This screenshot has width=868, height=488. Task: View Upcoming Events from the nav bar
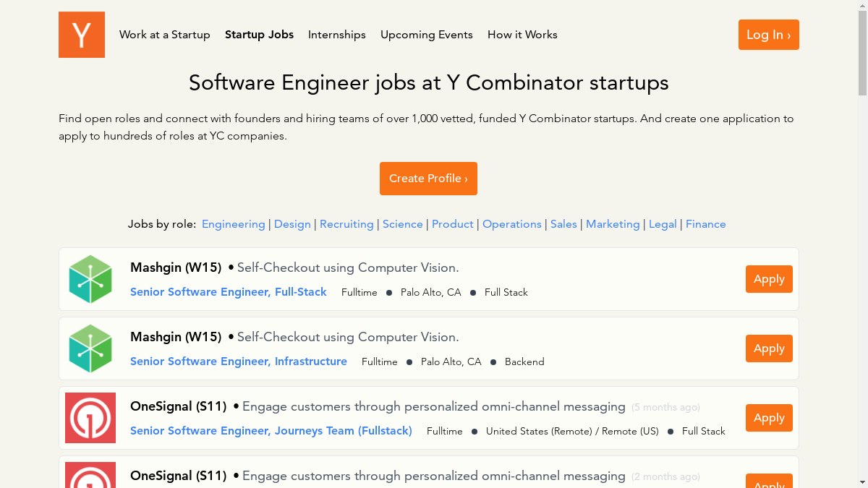point(427,35)
